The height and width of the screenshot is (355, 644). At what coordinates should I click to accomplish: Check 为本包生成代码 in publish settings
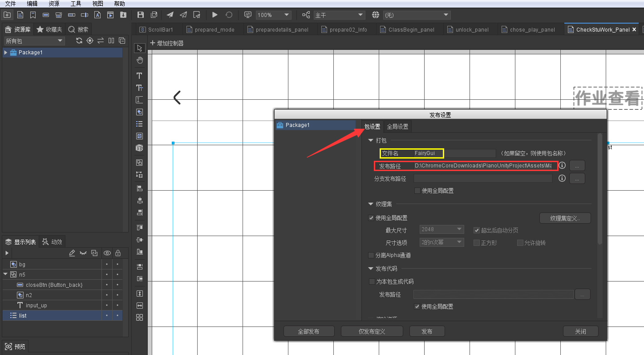click(372, 281)
